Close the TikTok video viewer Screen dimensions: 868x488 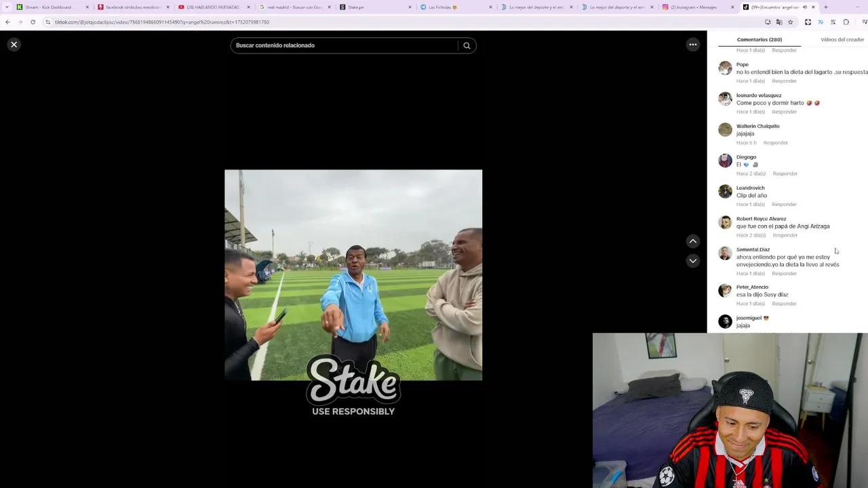click(x=14, y=45)
